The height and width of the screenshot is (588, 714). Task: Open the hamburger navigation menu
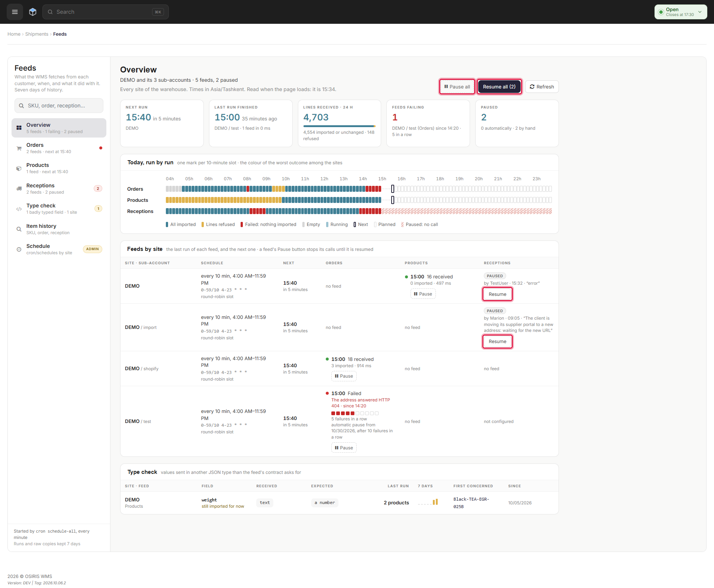pos(15,12)
